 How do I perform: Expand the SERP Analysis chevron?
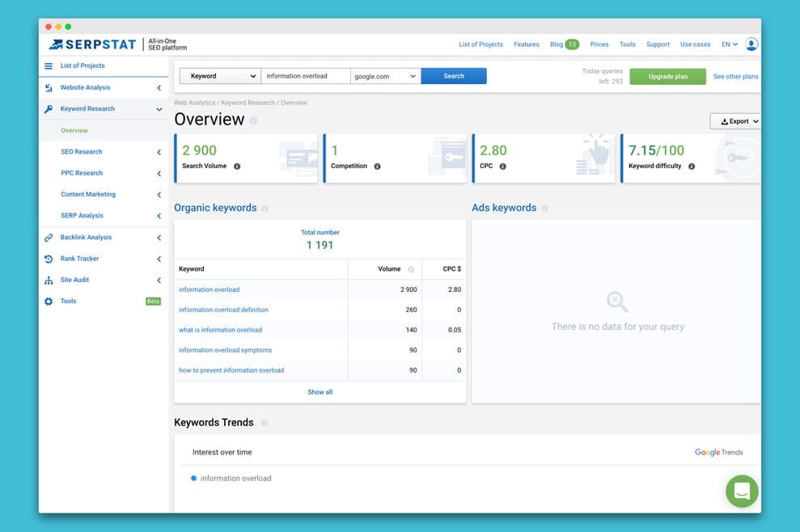[159, 216]
